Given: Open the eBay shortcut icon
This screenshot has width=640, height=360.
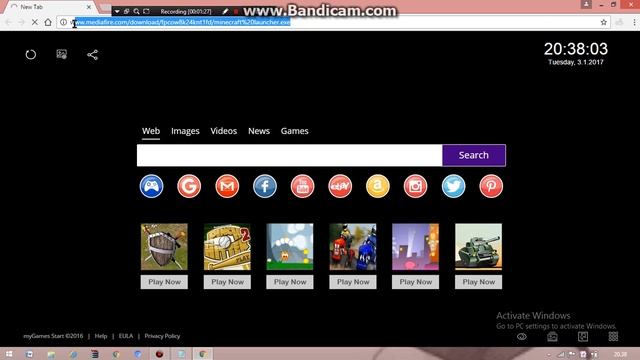Looking at the screenshot, I should click(340, 186).
